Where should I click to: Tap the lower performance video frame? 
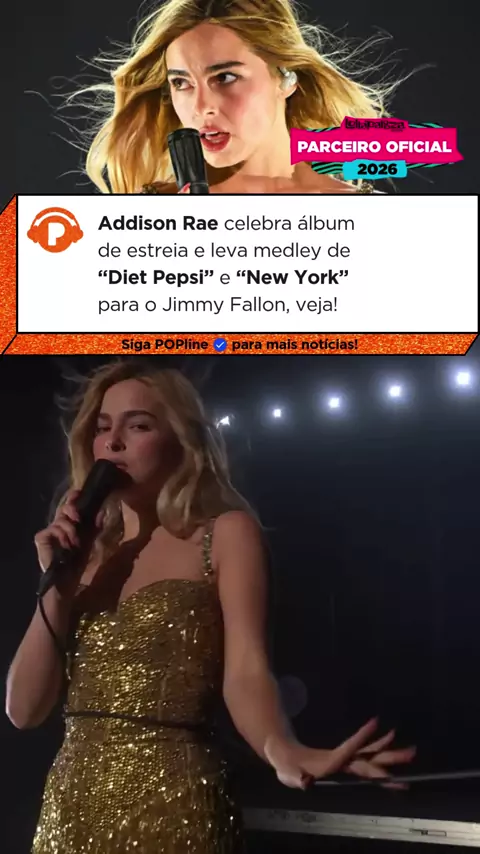point(240,605)
